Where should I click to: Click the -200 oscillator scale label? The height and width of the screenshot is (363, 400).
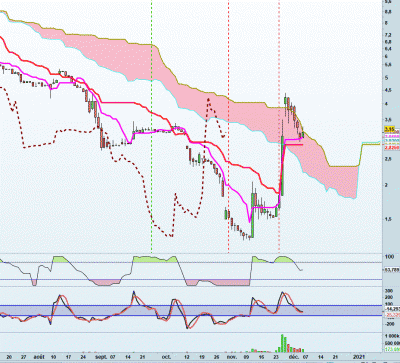(x=389, y=323)
